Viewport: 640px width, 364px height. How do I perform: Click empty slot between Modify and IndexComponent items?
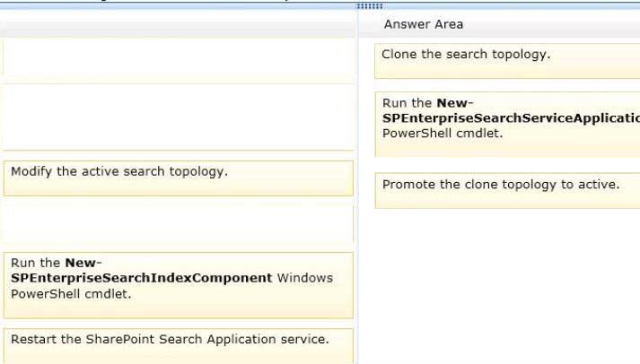pyautogui.click(x=179, y=224)
